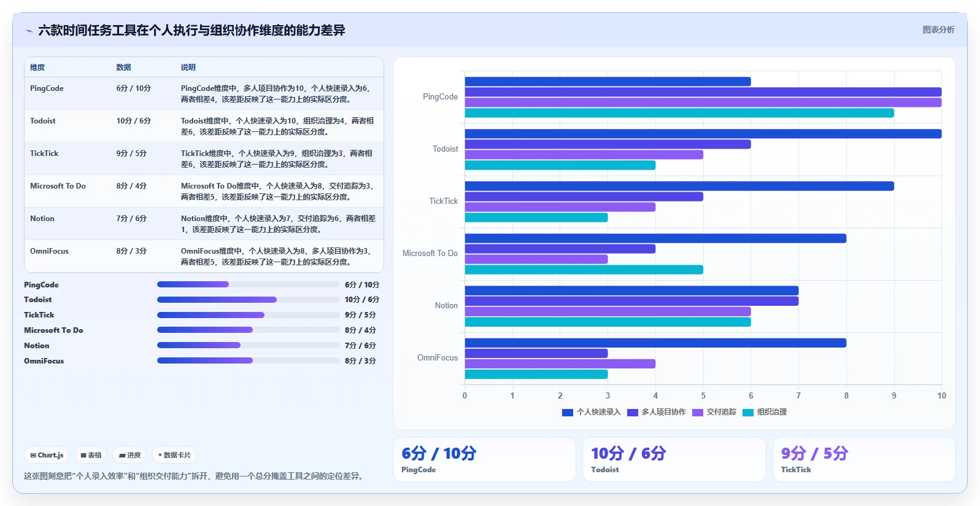Click the 说明 column header
The height and width of the screenshot is (506, 980).
pos(188,68)
